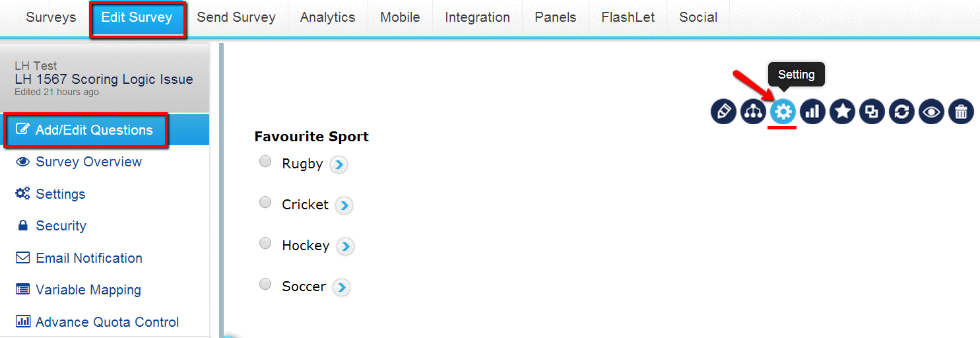The height and width of the screenshot is (338, 980).
Task: Click the refresh arrows icon
Action: click(901, 112)
